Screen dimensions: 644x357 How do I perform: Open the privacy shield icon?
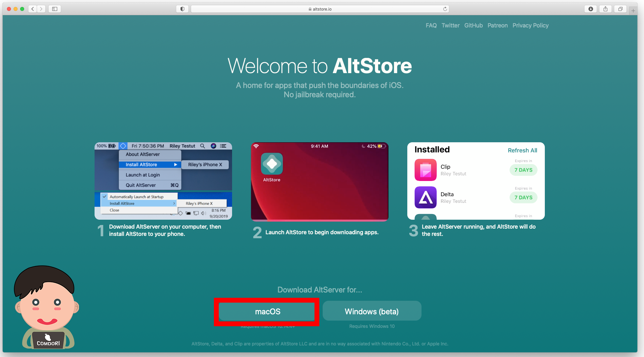(182, 9)
